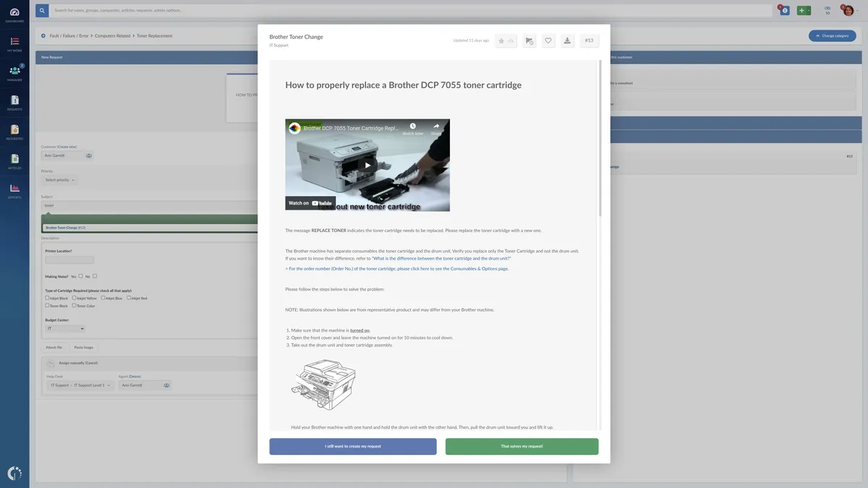Click the download article icon

[568, 40]
